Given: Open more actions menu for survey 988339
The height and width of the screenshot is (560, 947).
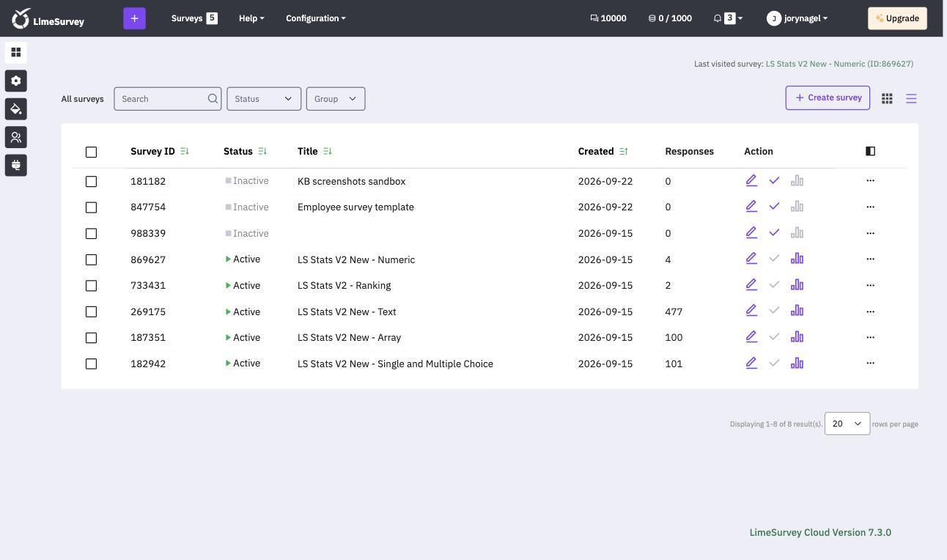Looking at the screenshot, I should [870, 233].
